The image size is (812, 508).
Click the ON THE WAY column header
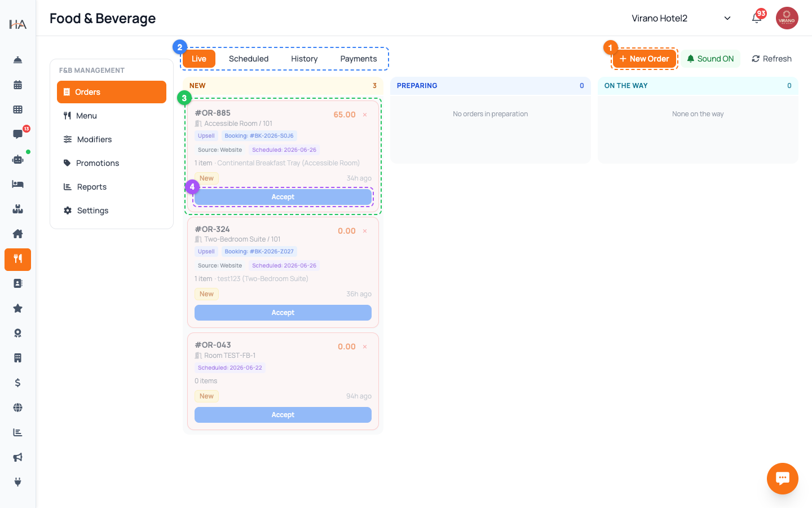(698, 86)
